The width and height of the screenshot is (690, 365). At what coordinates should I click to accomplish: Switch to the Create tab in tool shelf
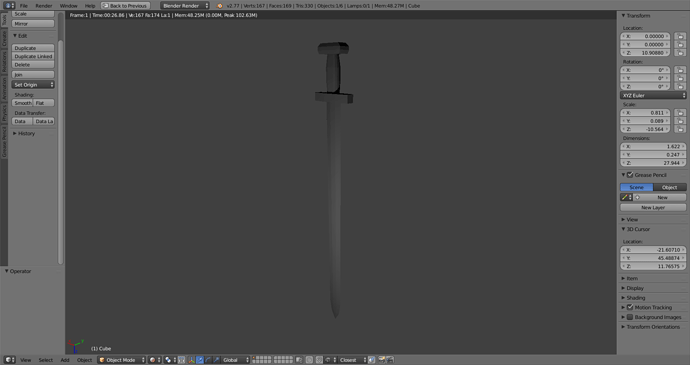(4, 38)
